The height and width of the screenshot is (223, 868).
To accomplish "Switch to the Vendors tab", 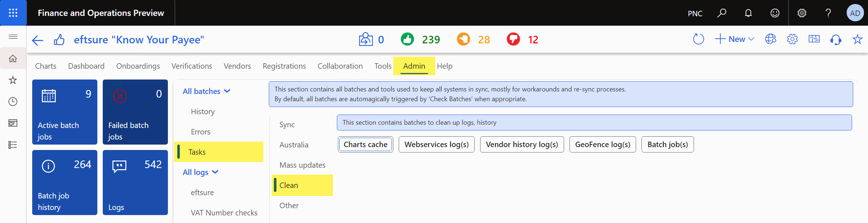I will 237,66.
